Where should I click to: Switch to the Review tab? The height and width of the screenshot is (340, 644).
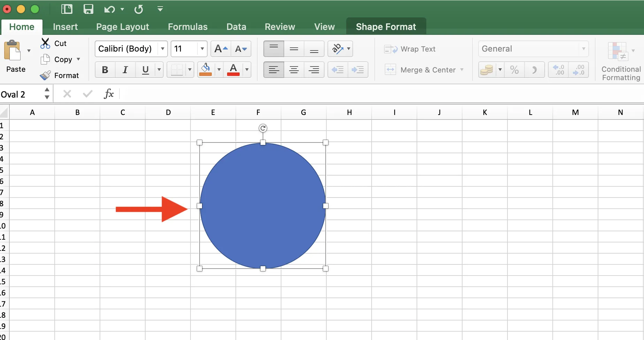(280, 27)
